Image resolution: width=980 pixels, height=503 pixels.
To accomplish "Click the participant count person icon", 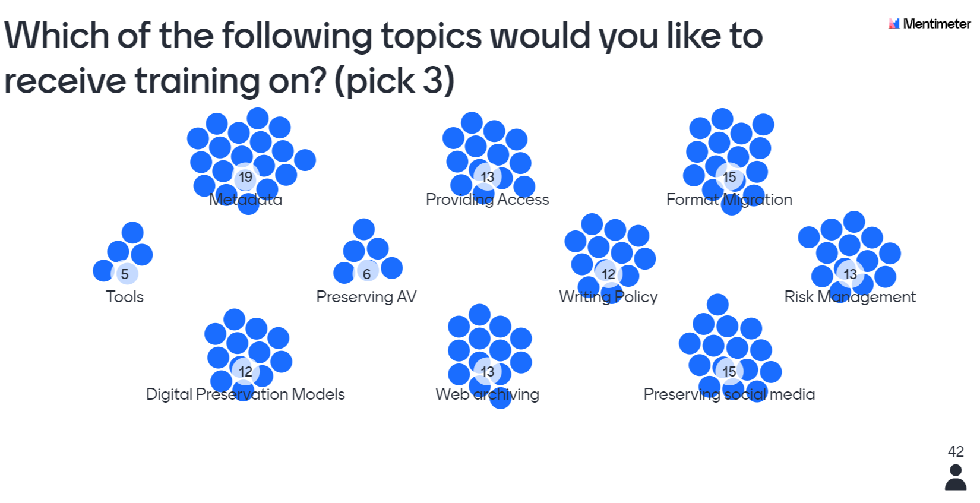I will (956, 477).
